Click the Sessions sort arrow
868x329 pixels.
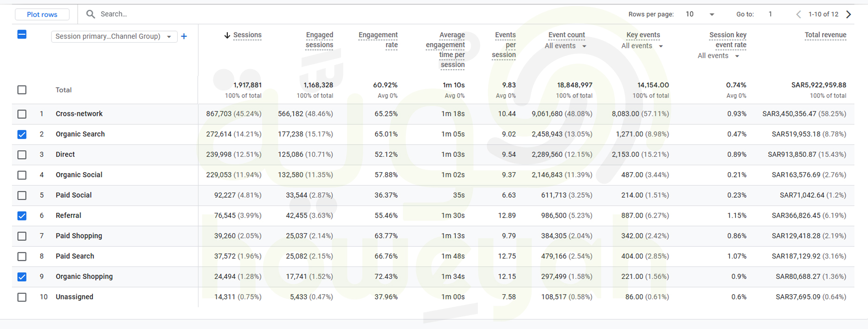[227, 35]
